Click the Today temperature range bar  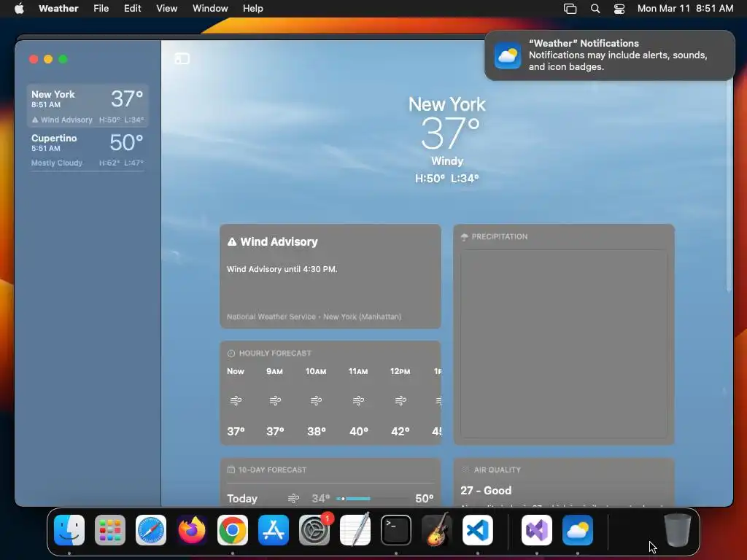point(372,499)
